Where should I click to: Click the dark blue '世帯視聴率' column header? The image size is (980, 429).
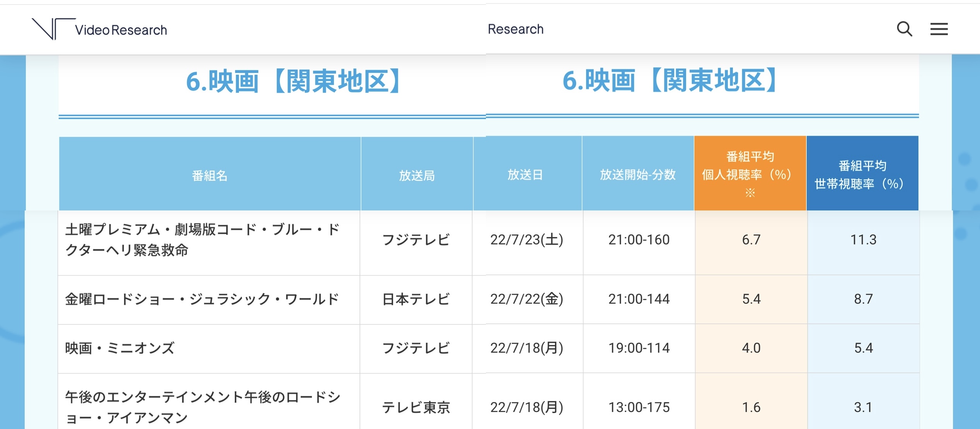[x=862, y=174]
